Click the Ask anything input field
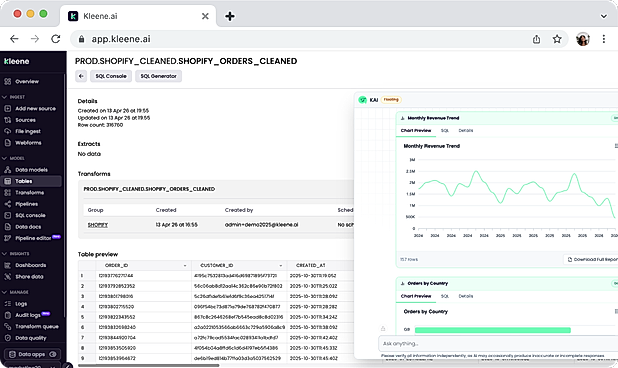618x368 pixels. pyautogui.click(x=498, y=344)
